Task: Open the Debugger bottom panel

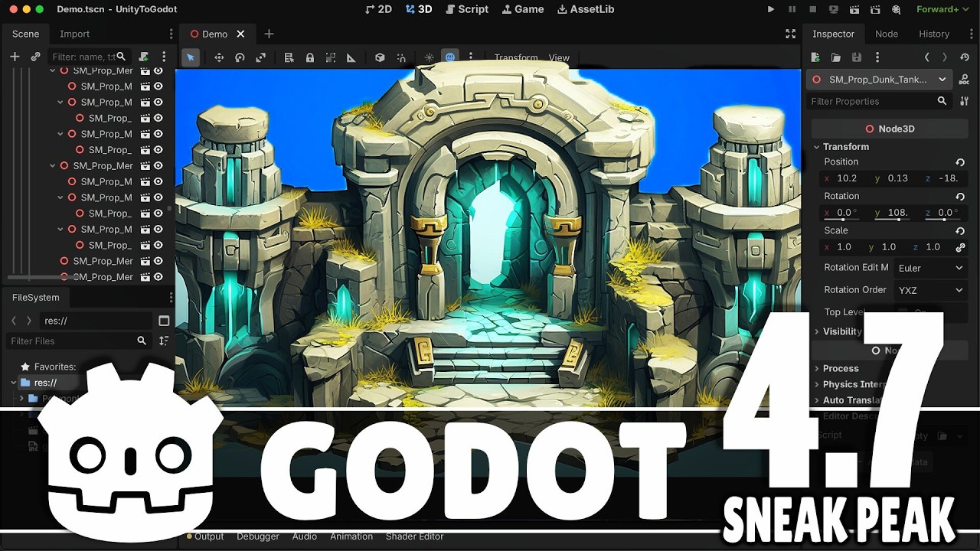Action: pyautogui.click(x=258, y=536)
